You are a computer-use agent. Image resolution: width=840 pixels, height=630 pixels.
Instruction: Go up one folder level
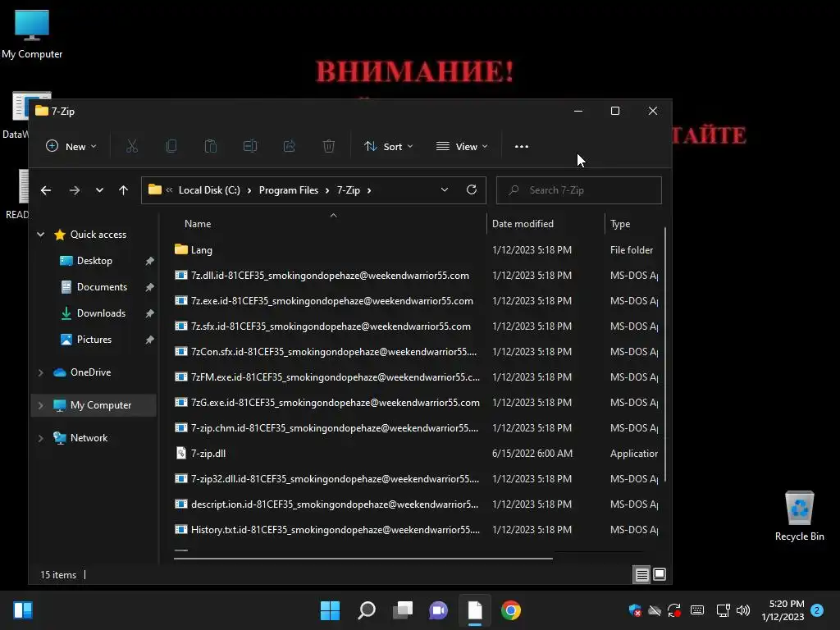click(123, 190)
